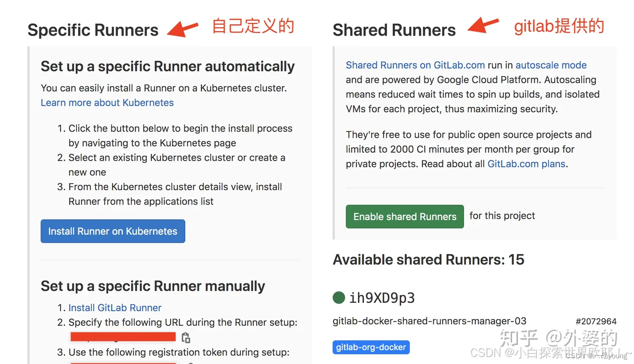Click Install Runner on Kubernetes button
634x364 pixels.
(113, 231)
